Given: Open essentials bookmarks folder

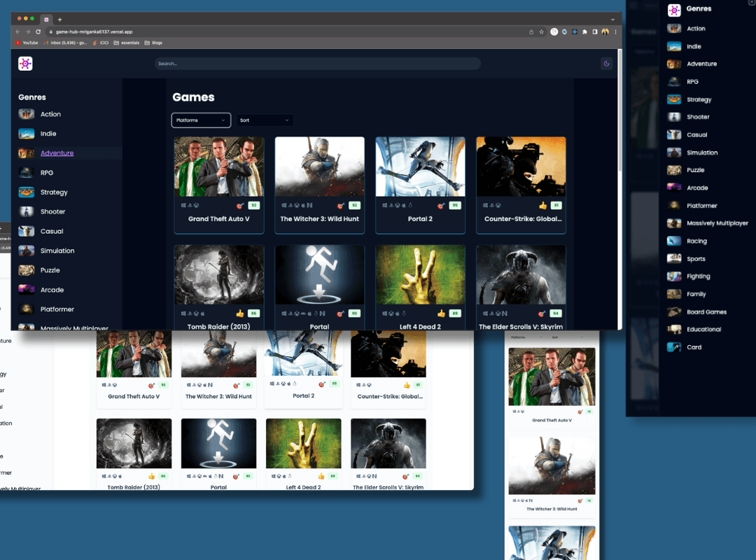Looking at the screenshot, I should coord(126,43).
